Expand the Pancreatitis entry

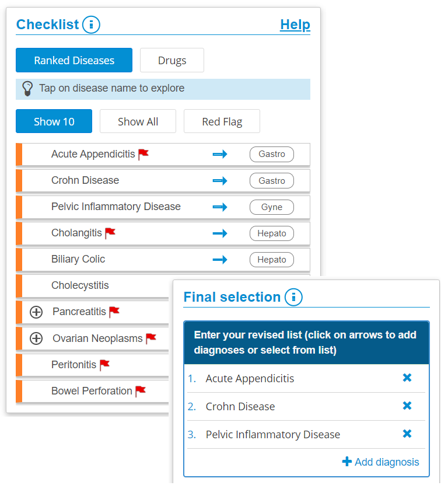[x=36, y=312]
